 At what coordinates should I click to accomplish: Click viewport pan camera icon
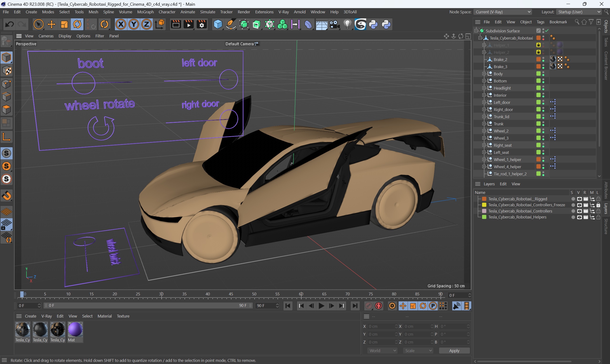click(446, 36)
